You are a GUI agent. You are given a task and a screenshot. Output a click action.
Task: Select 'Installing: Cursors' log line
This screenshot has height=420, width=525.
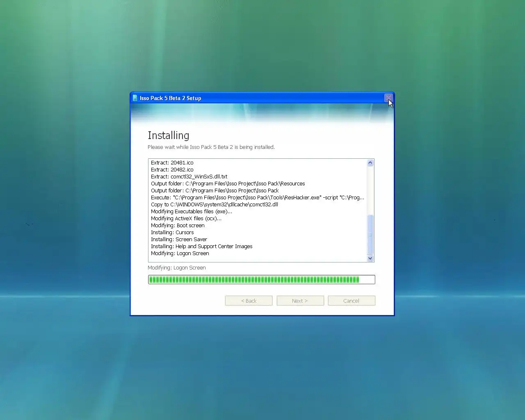(172, 233)
